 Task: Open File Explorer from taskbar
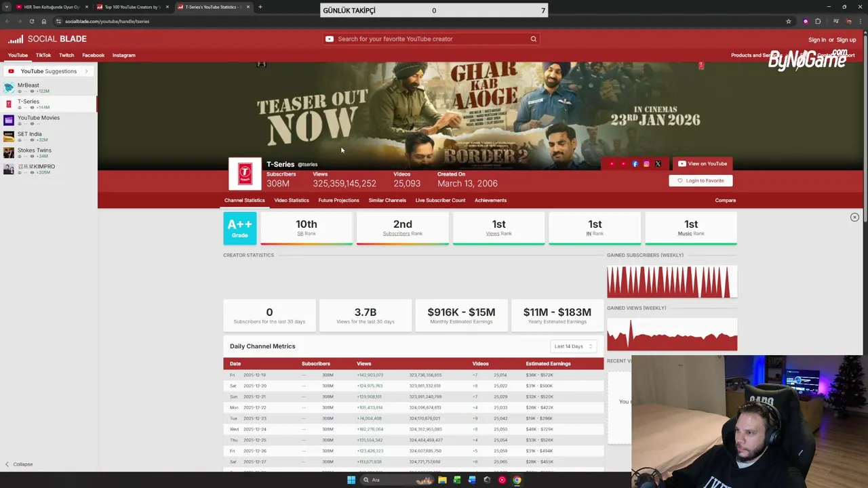pyautogui.click(x=442, y=480)
